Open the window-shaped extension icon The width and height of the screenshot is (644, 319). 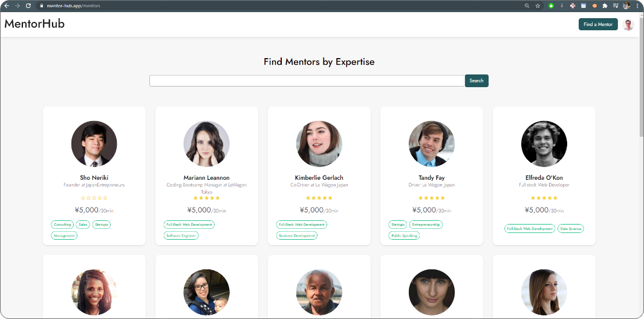click(x=583, y=6)
